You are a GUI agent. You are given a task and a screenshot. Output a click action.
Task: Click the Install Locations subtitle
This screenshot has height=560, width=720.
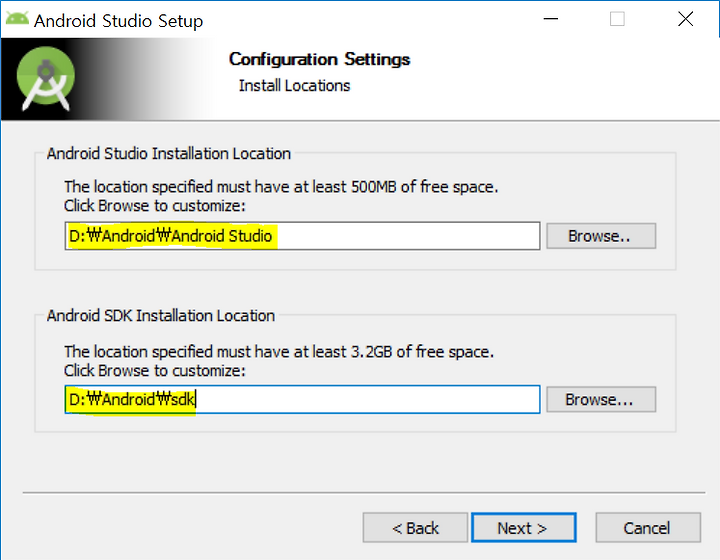pos(294,86)
